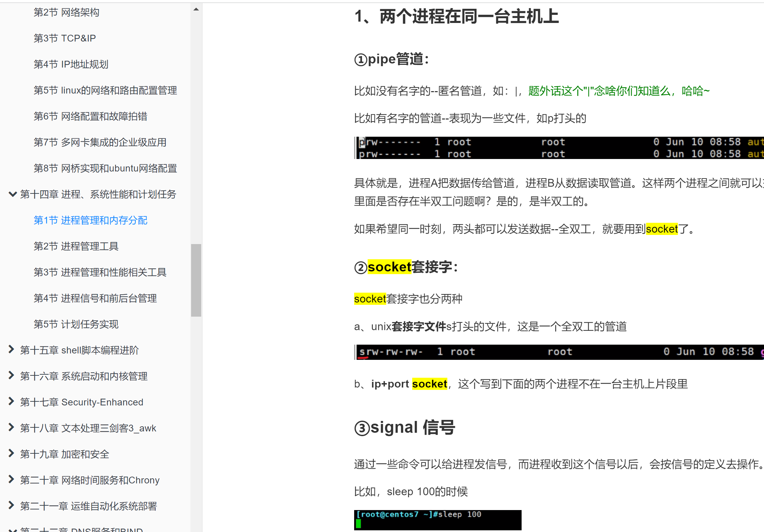
Task: Open section 8 网桥实现和ubuntu网络配置
Action: 105,168
